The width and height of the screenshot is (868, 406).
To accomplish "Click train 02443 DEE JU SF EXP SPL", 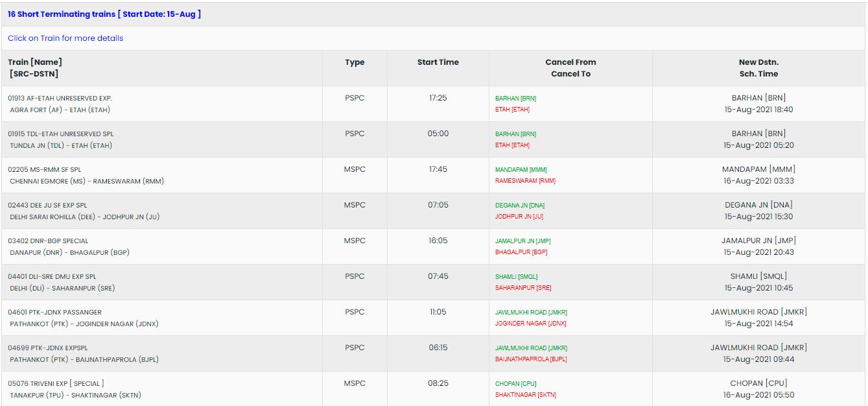I will tap(47, 206).
